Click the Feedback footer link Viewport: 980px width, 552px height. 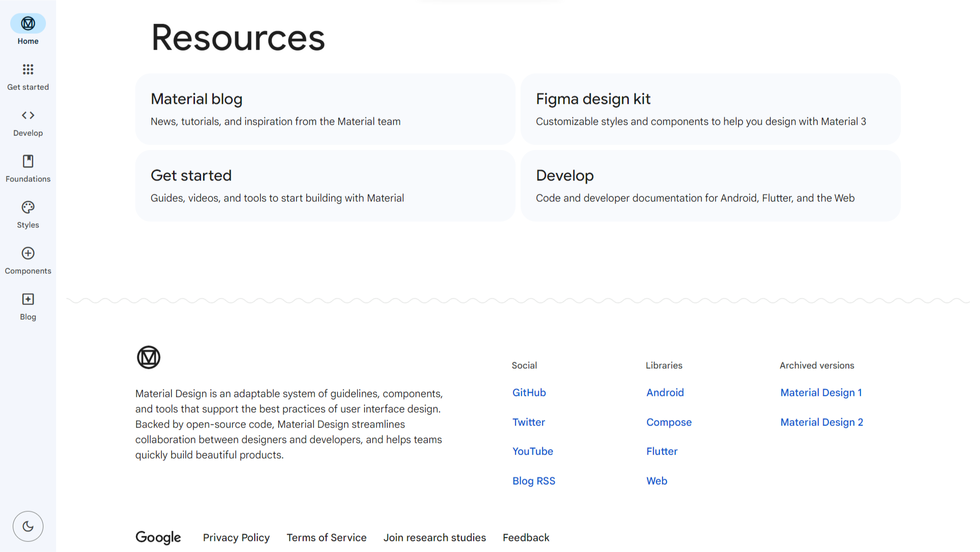pos(526,538)
